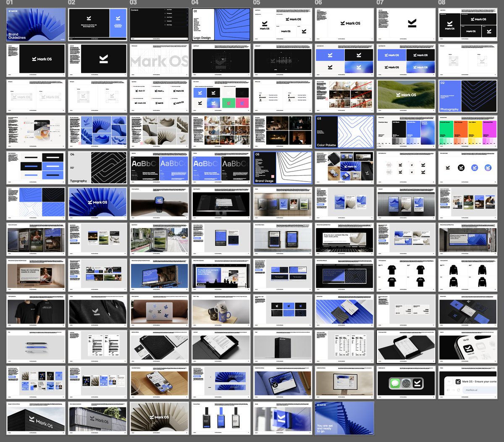504x442 pixels.
Task: Select the black Welcome to Mark OS slide
Action: coord(97,25)
